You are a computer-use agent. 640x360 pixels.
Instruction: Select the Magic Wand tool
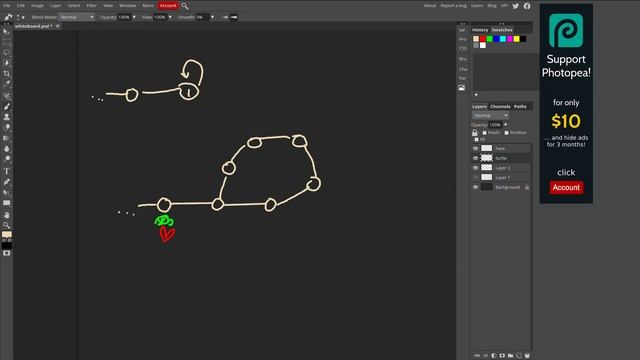click(7, 63)
